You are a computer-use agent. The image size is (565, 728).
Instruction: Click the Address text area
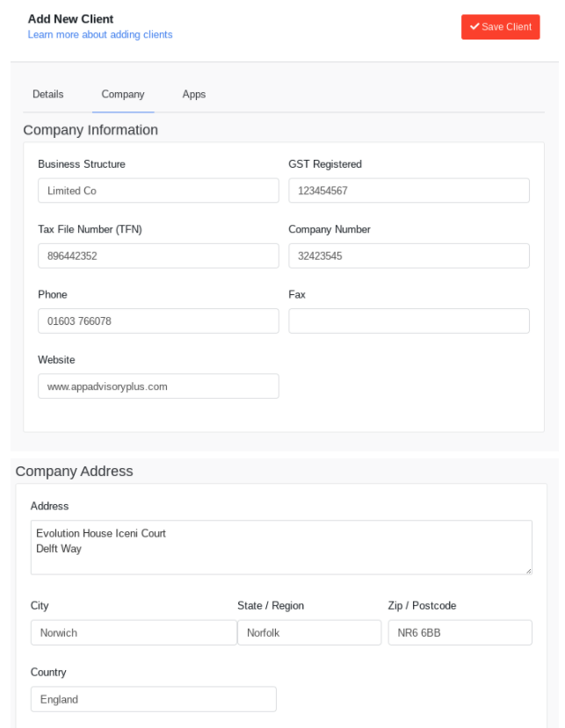click(x=281, y=547)
